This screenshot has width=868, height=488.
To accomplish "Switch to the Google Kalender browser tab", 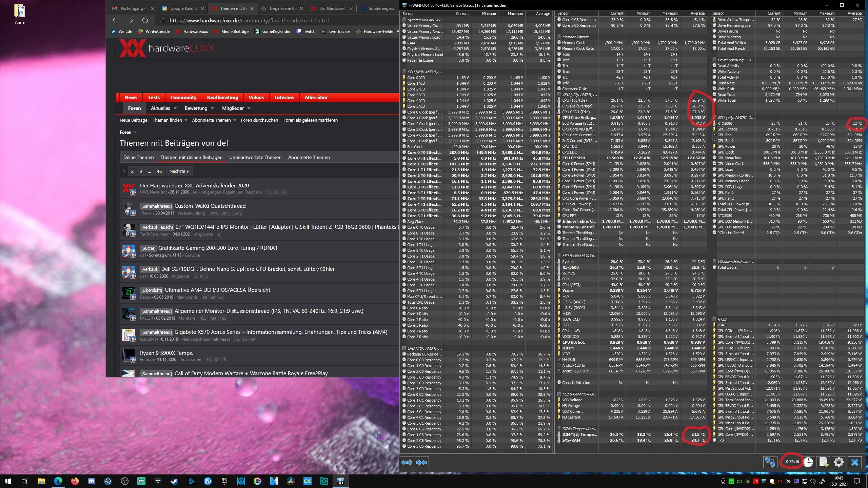I will click(x=182, y=8).
